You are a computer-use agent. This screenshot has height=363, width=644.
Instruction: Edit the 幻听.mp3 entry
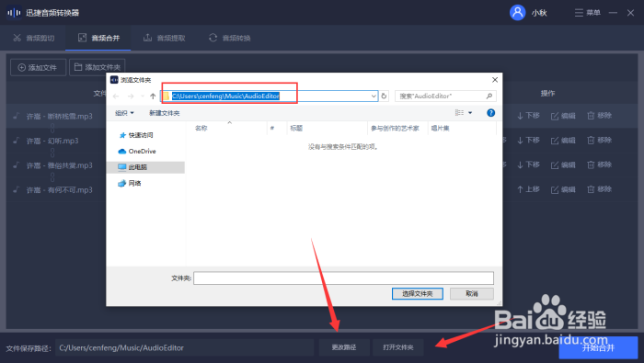[x=563, y=141]
